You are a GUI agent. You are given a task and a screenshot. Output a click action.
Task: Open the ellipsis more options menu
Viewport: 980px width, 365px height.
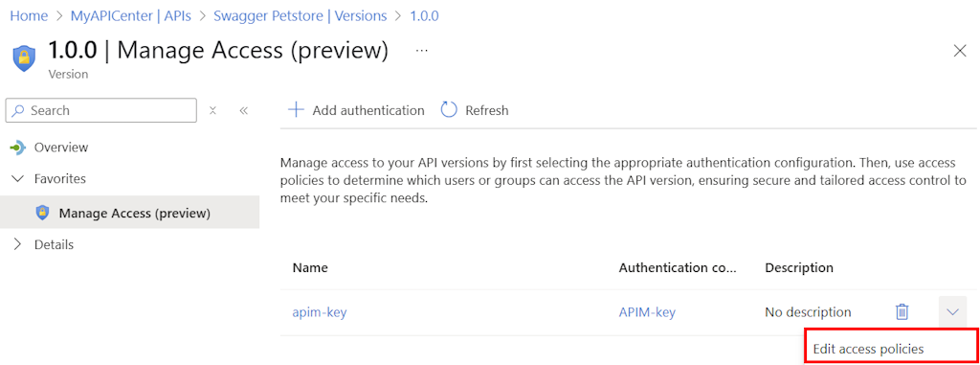click(422, 51)
